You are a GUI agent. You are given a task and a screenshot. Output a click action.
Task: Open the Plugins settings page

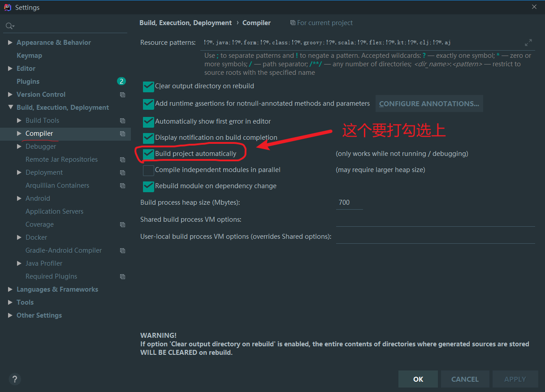(x=28, y=82)
